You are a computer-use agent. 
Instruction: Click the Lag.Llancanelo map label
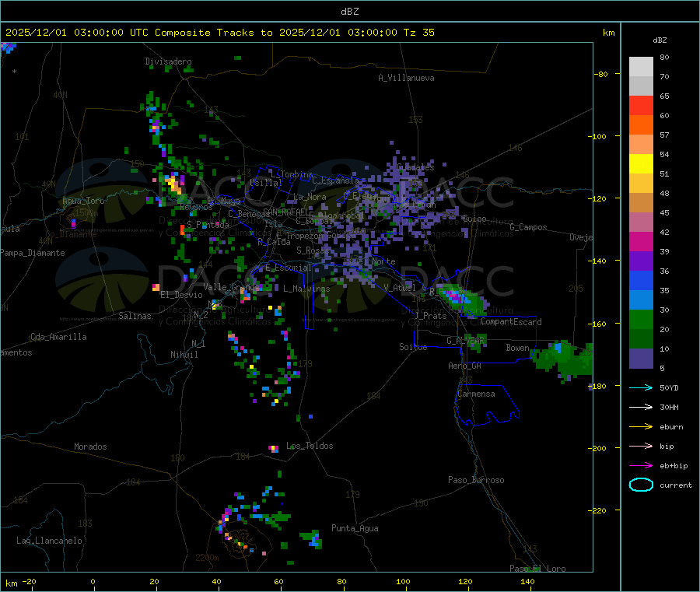pyautogui.click(x=49, y=541)
